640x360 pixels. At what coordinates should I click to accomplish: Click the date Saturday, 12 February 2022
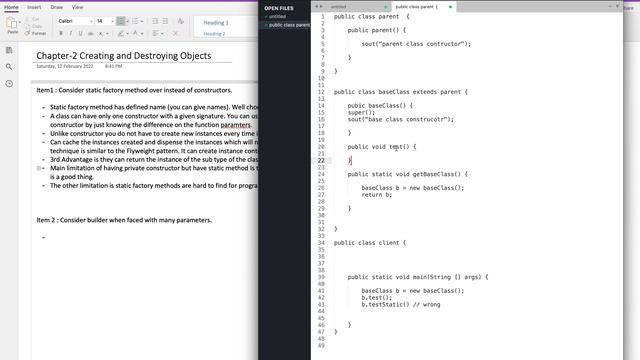coord(65,66)
